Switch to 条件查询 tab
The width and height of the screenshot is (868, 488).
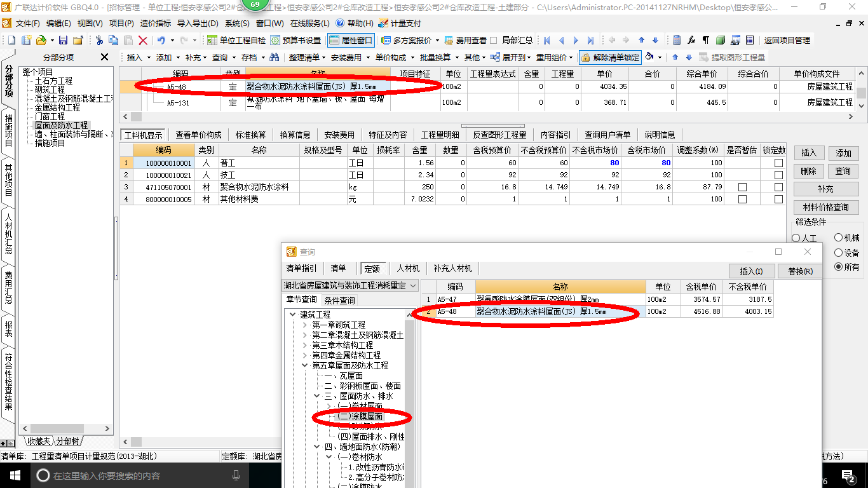[339, 300]
